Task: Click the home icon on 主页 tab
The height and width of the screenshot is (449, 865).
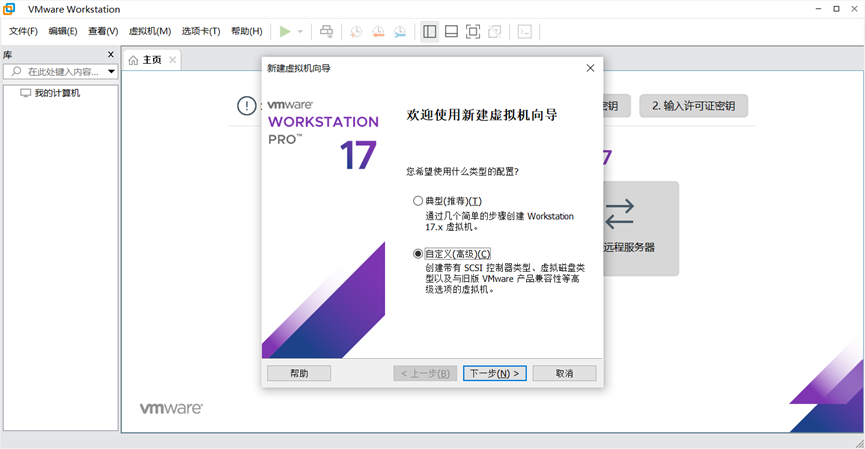Action: [134, 60]
